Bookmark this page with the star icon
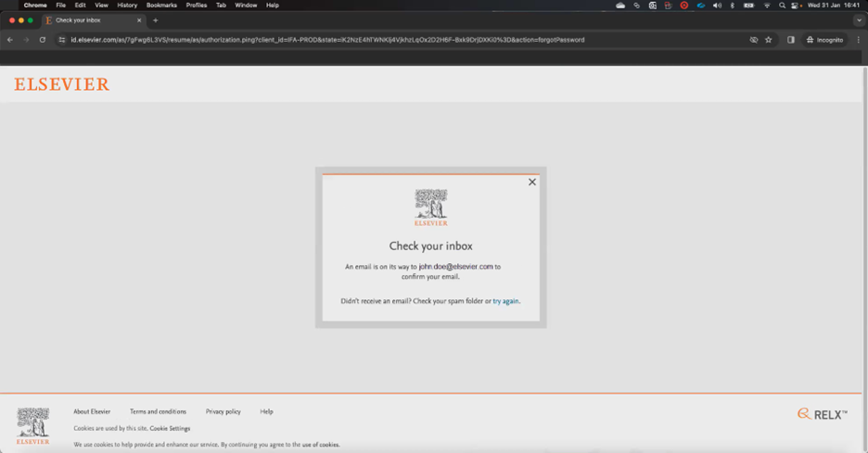868x453 pixels. pyautogui.click(x=769, y=40)
